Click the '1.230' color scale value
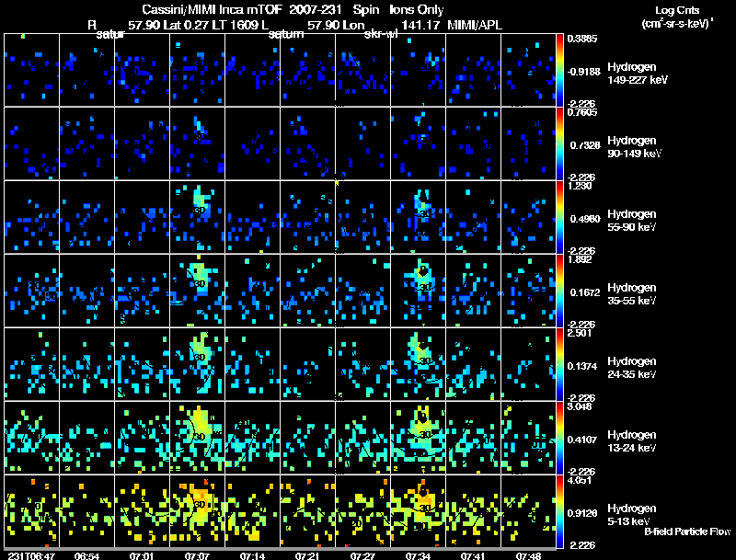 tap(580, 186)
